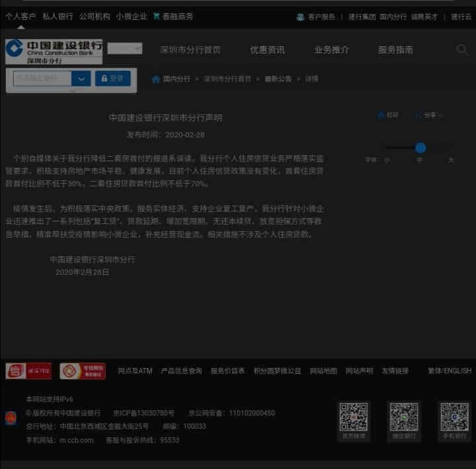Viewport: 476px width, 469px height.
Task: Open the 服务指南 menu
Action: point(395,50)
